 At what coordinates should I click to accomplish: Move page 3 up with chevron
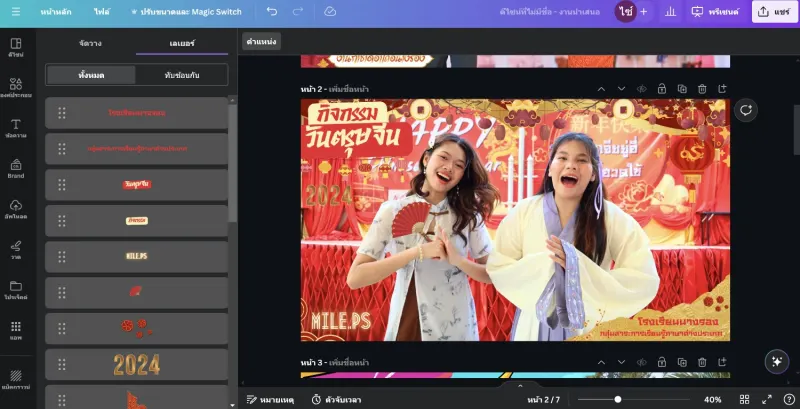coord(601,362)
